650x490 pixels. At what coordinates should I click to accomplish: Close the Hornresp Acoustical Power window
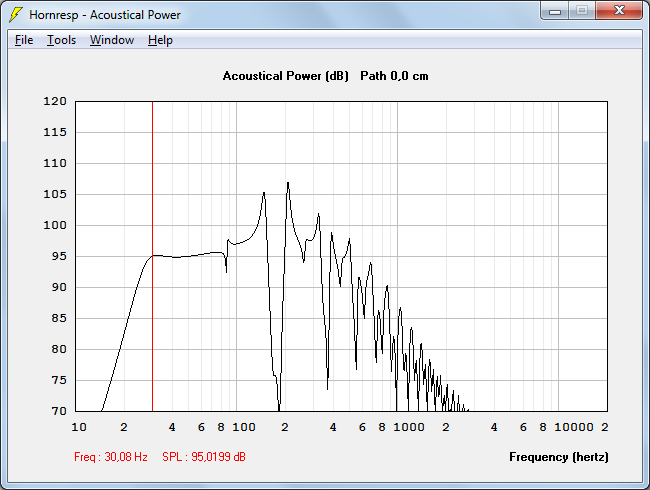619,11
